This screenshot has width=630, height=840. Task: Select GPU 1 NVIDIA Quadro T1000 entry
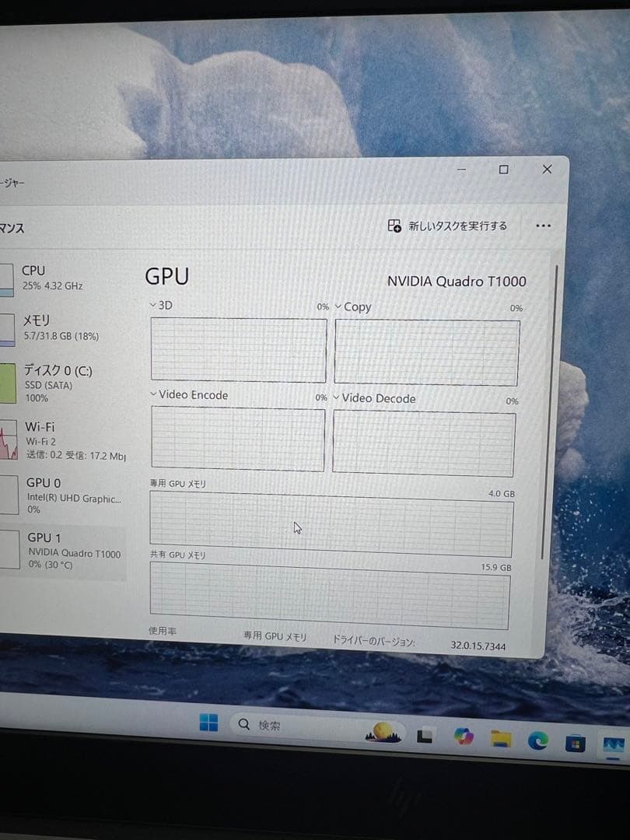63,551
